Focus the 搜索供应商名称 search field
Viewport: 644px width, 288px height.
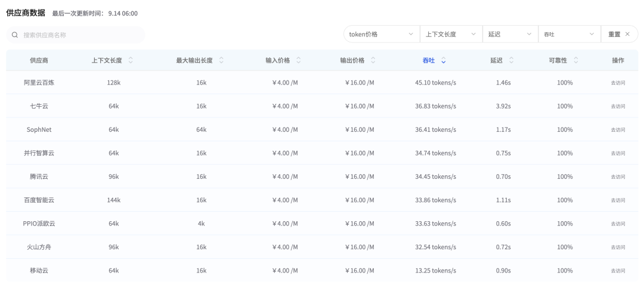(x=76, y=35)
